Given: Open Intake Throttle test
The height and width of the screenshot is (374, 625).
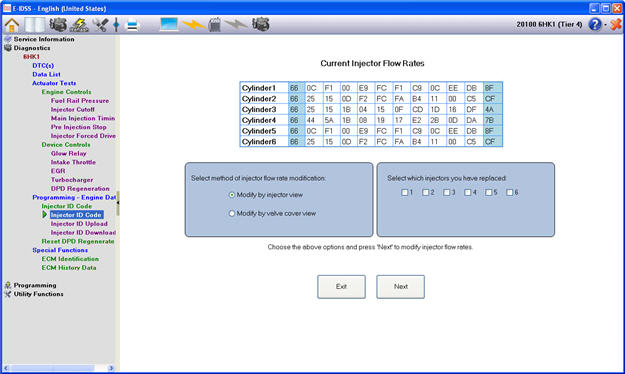Looking at the screenshot, I should pyautogui.click(x=73, y=162).
